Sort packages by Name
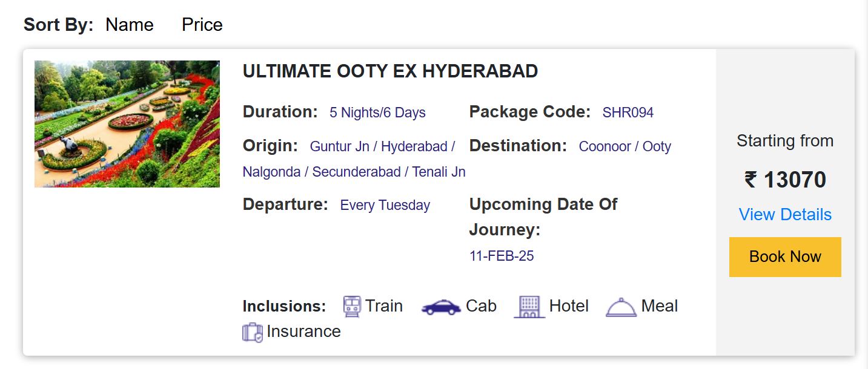868x369 pixels. coord(129,25)
